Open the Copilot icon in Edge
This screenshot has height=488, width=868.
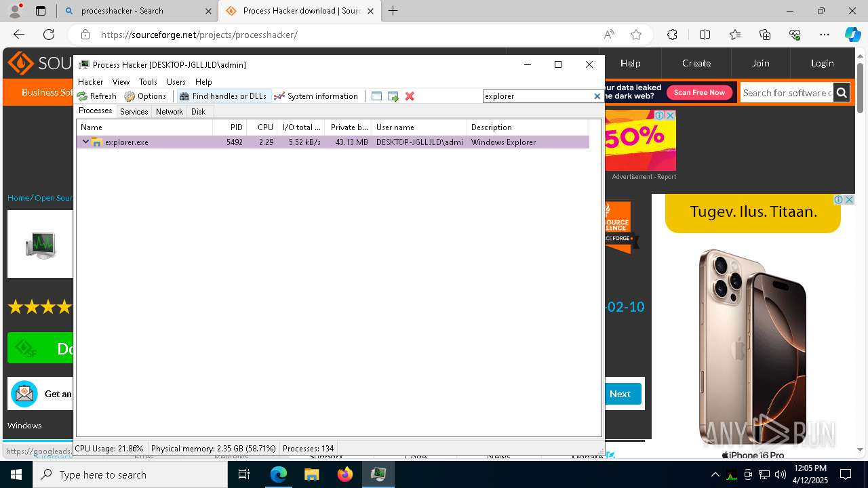(852, 35)
